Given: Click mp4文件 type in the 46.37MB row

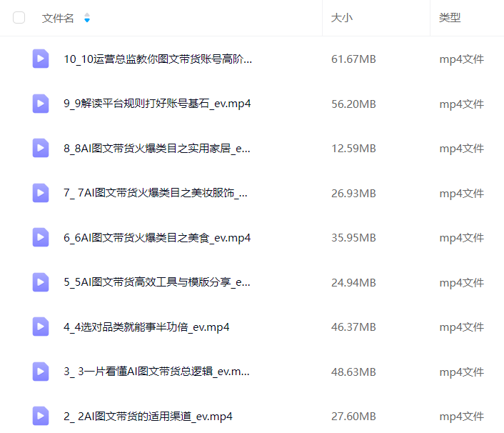Looking at the screenshot, I should 462,327.
